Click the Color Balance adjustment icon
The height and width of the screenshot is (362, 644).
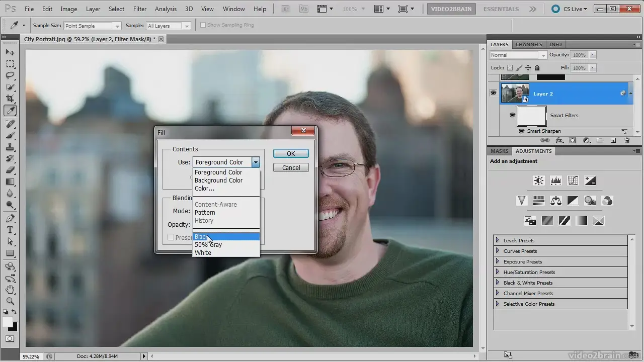point(556,201)
